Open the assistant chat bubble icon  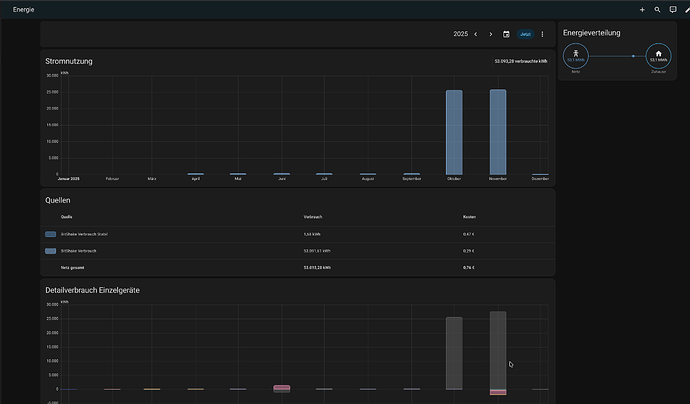[x=672, y=9]
